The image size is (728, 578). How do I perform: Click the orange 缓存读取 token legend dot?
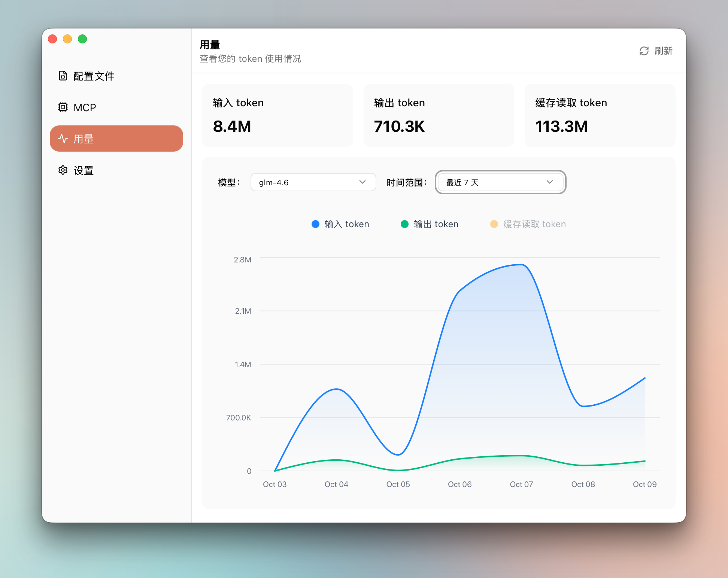pos(494,224)
